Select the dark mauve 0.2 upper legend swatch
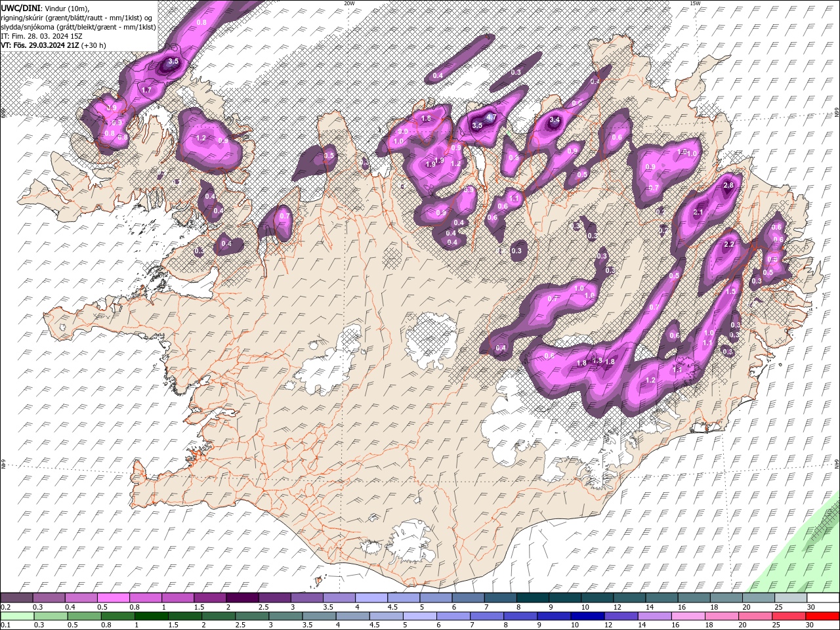This screenshot has height=630, width=840. [16, 598]
